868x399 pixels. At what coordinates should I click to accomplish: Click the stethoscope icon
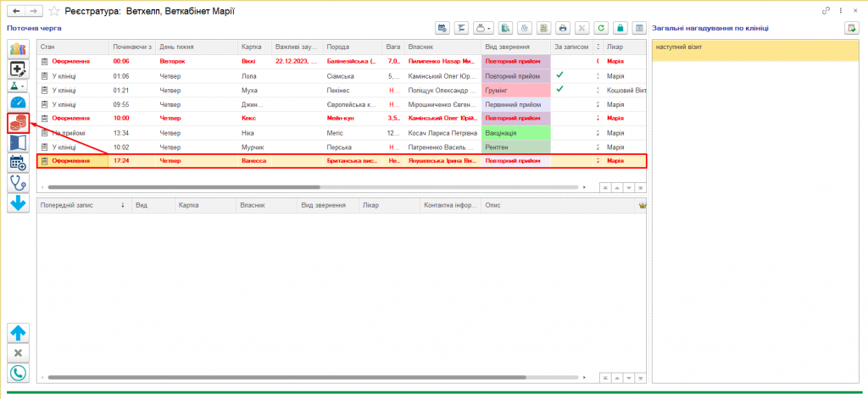point(19,183)
